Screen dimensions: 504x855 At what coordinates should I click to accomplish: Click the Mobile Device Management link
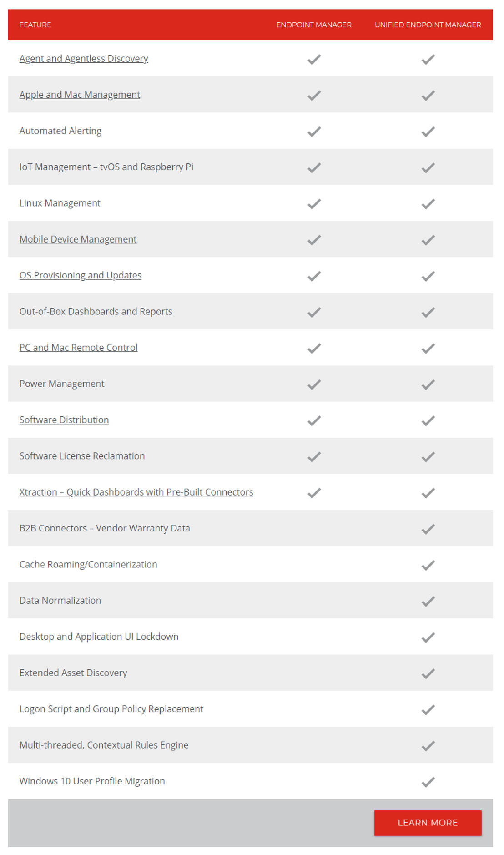point(77,239)
